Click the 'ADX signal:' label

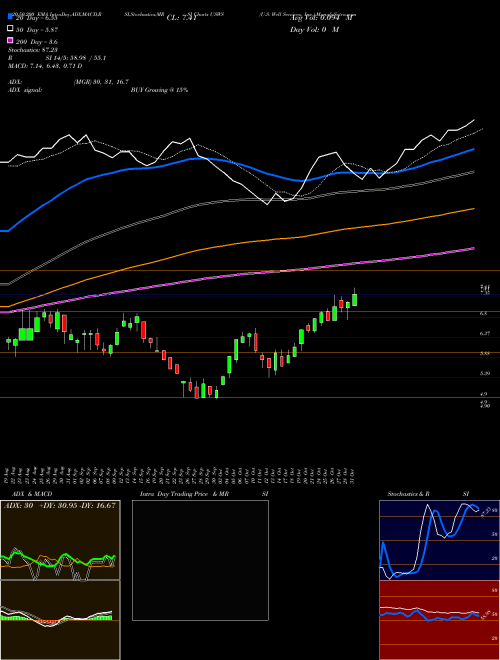point(25,90)
